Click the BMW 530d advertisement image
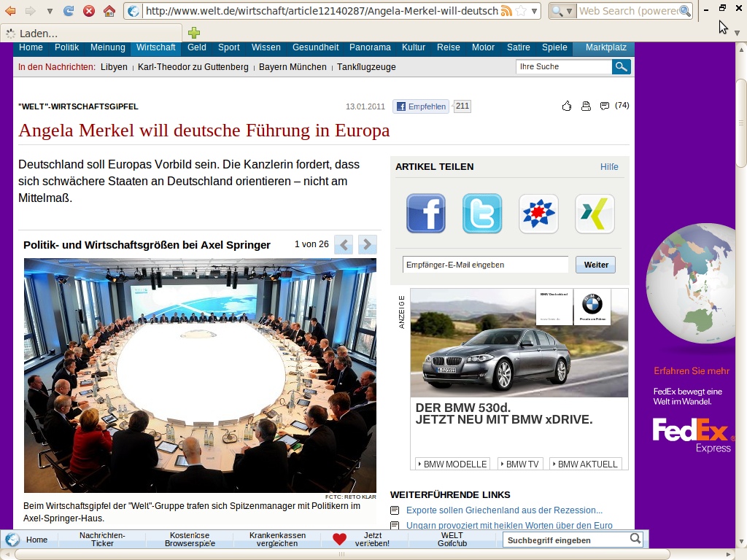 519,343
